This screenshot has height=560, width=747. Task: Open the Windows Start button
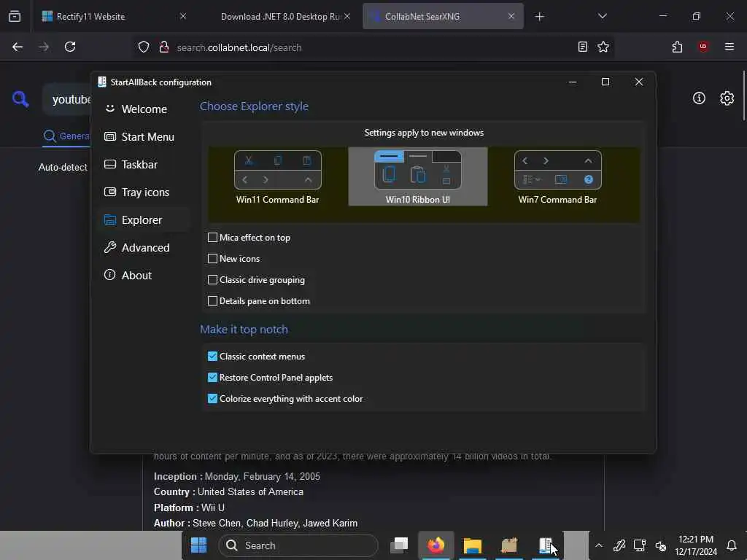coord(198,545)
